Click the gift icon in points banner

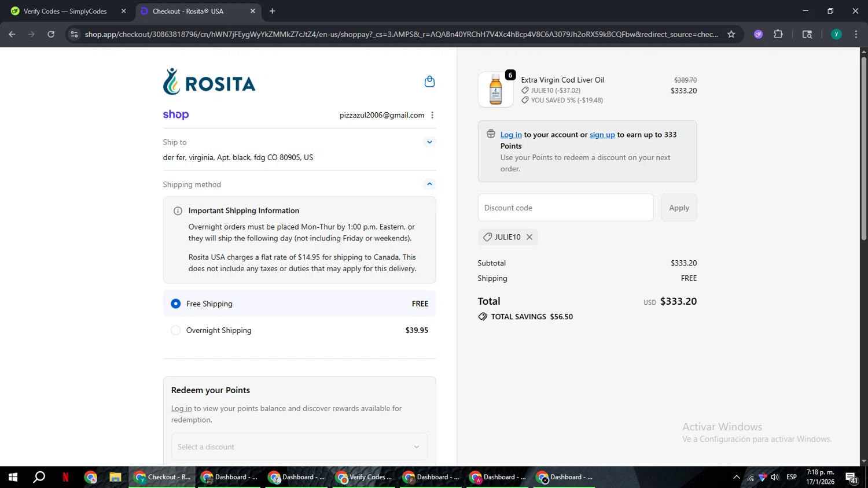coord(491,134)
